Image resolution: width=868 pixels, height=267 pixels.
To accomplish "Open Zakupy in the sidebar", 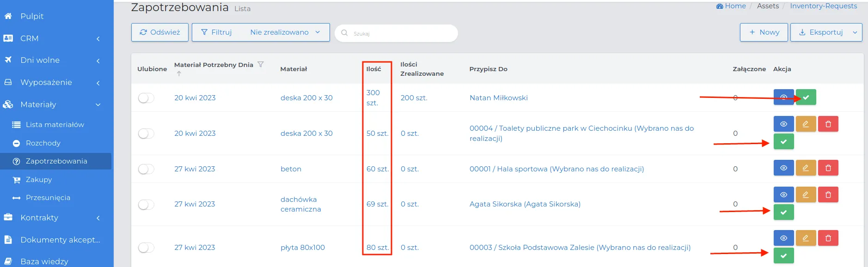I will 39,180.
